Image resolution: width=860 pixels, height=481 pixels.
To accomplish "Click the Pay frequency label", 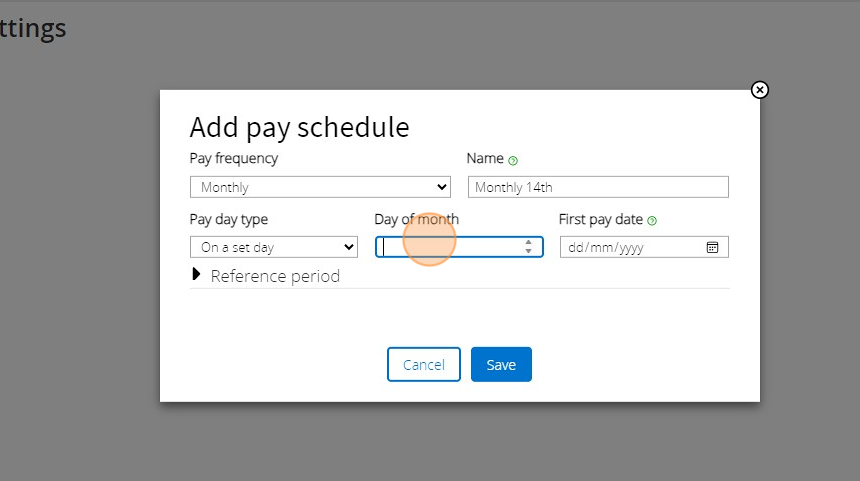I will pyautogui.click(x=234, y=158).
